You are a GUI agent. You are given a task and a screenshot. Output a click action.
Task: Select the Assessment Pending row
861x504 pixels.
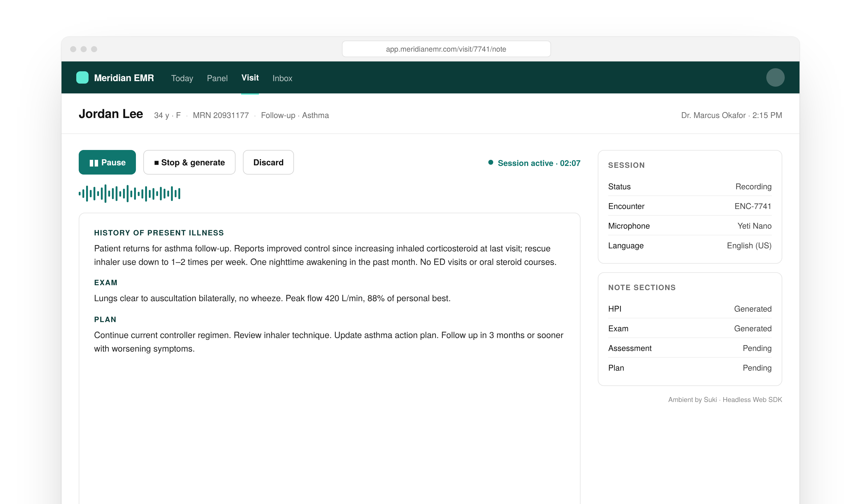coord(690,348)
